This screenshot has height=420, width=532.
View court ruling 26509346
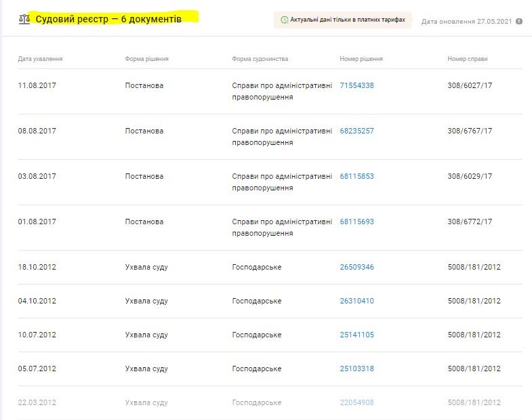pyautogui.click(x=356, y=268)
